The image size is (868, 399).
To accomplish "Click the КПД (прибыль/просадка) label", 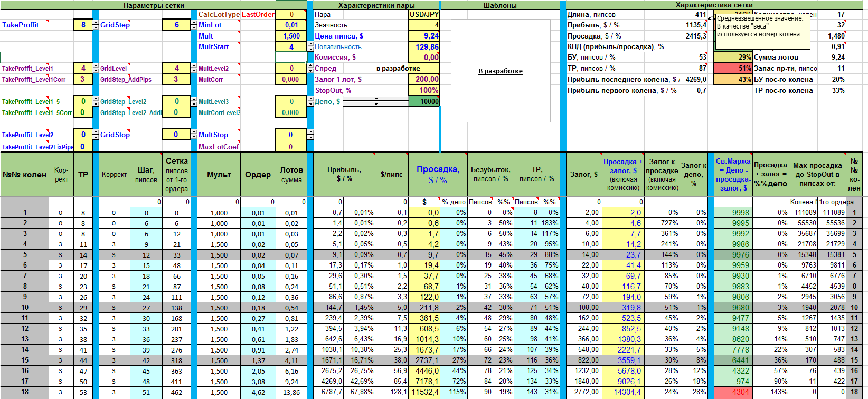I will pos(616,46).
